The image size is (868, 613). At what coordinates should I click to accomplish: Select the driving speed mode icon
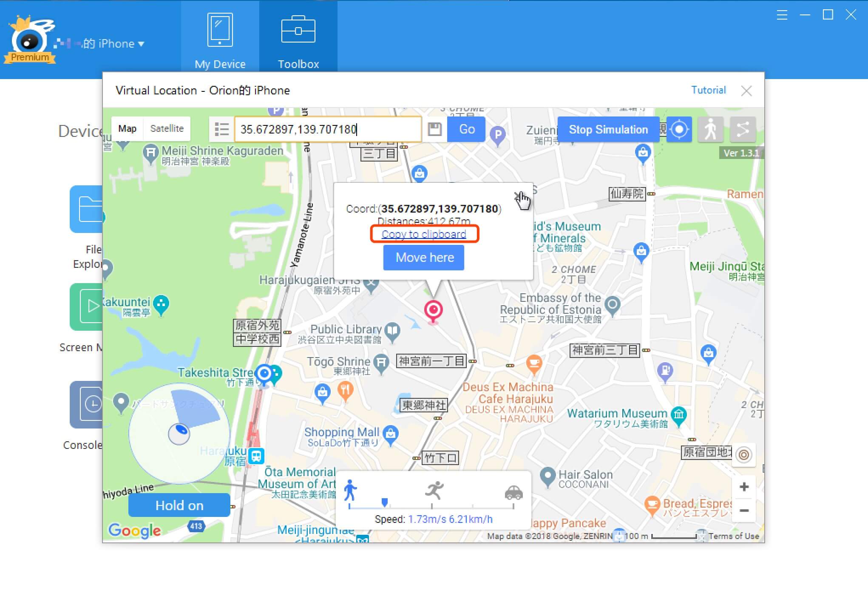point(514,490)
